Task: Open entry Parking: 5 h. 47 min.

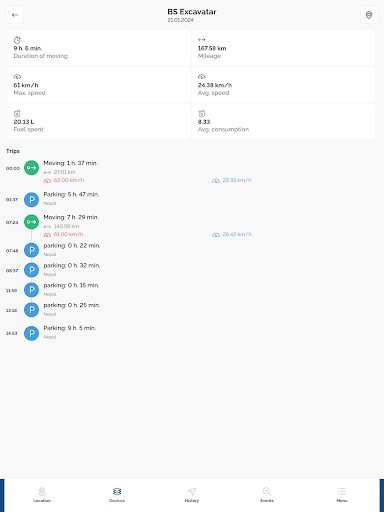Action: pos(71,194)
